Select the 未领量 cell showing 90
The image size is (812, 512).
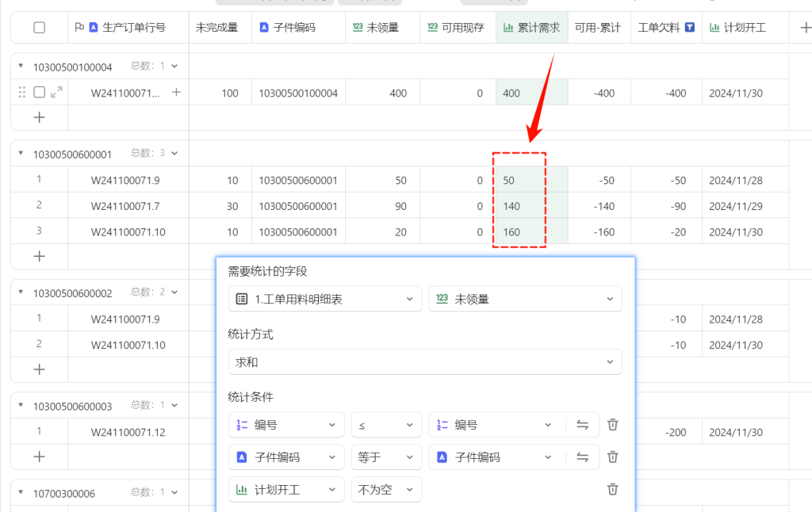pyautogui.click(x=383, y=206)
